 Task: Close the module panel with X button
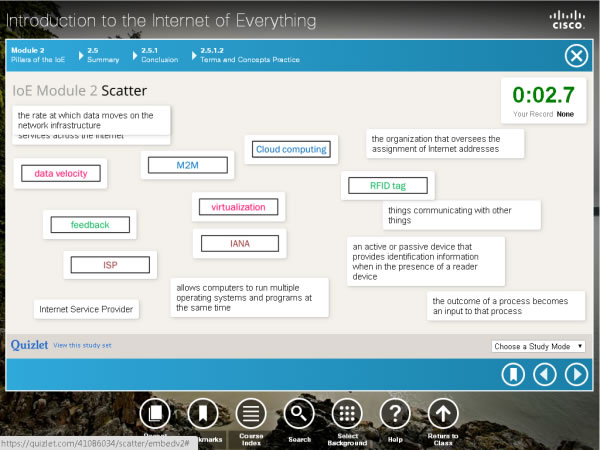[x=576, y=55]
